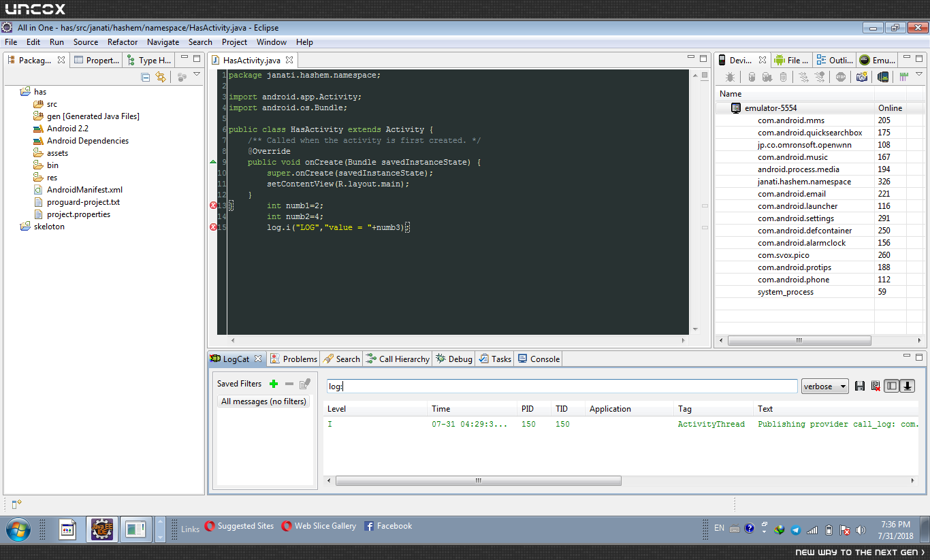Switch to the Type Hierarchy tab

click(x=149, y=60)
